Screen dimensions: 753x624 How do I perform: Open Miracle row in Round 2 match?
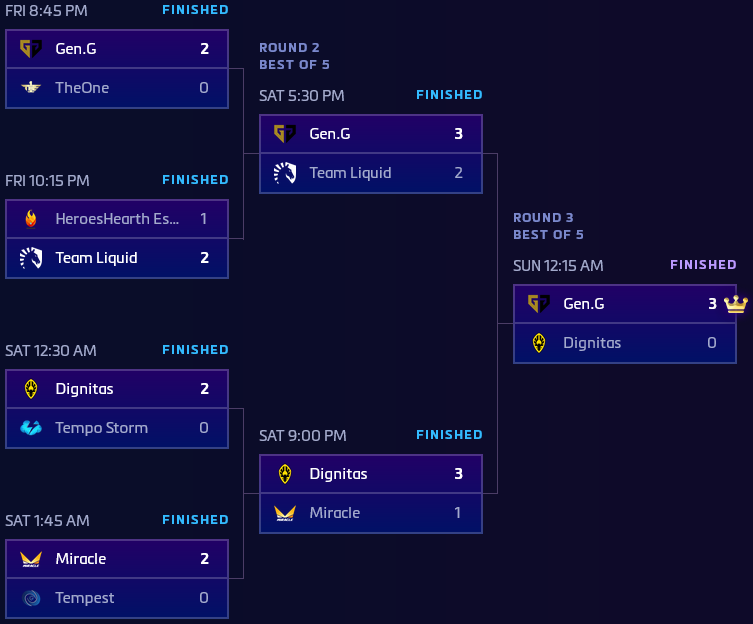pos(370,513)
